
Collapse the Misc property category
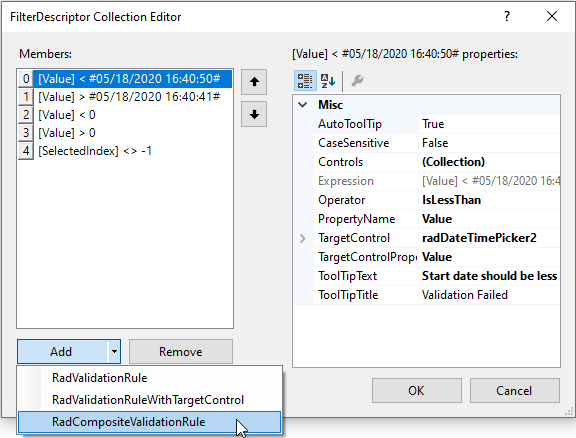tap(303, 105)
